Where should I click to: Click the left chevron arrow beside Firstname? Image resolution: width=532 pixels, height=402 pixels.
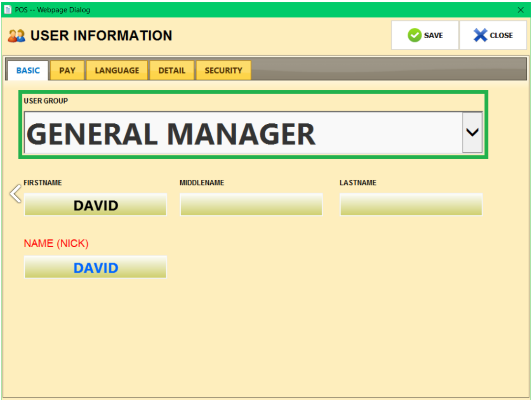click(x=15, y=194)
